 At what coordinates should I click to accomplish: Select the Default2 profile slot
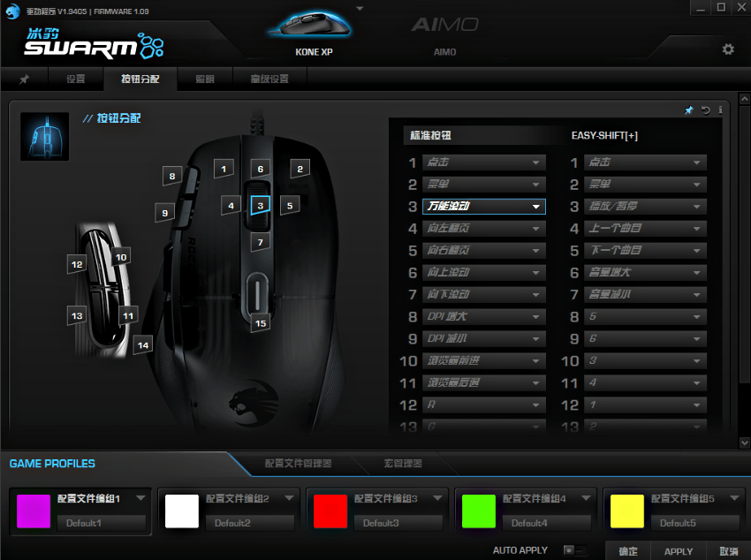(249, 523)
